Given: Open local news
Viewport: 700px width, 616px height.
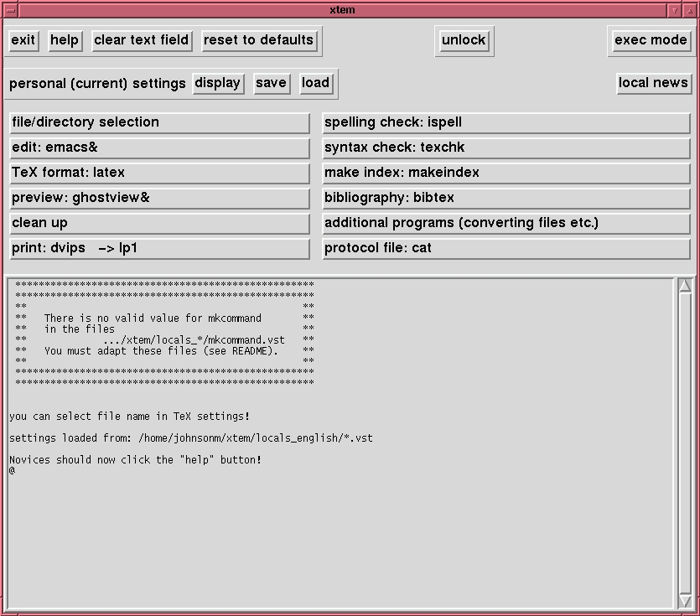Looking at the screenshot, I should click(653, 83).
